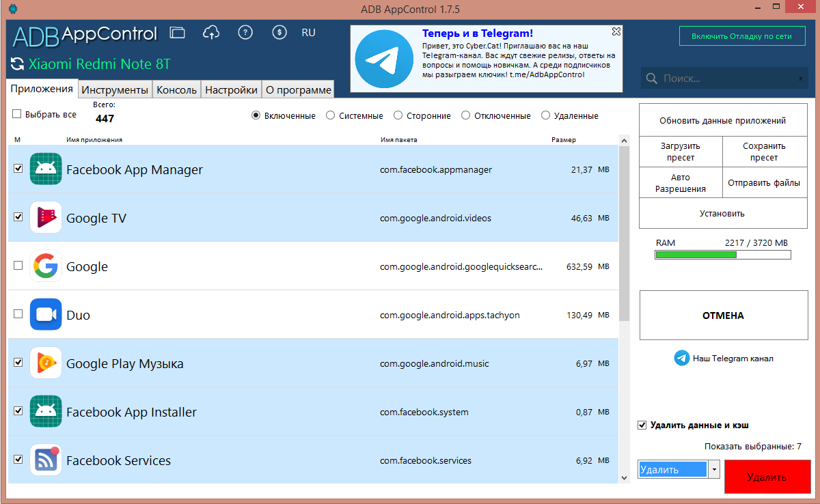Switch to the Инструменты tab
This screenshot has width=820, height=504.
click(x=115, y=89)
